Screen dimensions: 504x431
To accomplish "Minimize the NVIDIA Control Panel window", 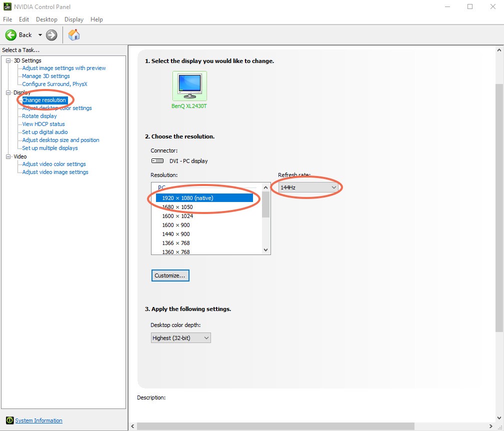I will pyautogui.click(x=447, y=6).
